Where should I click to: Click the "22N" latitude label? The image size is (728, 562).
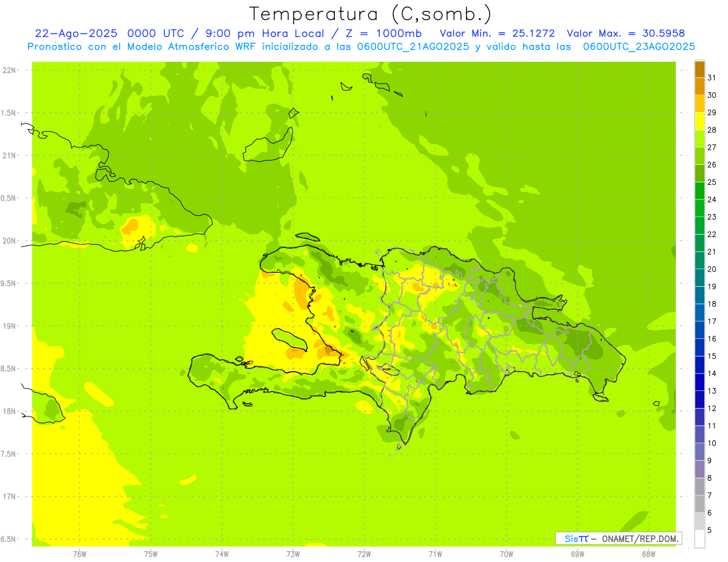coord(9,70)
